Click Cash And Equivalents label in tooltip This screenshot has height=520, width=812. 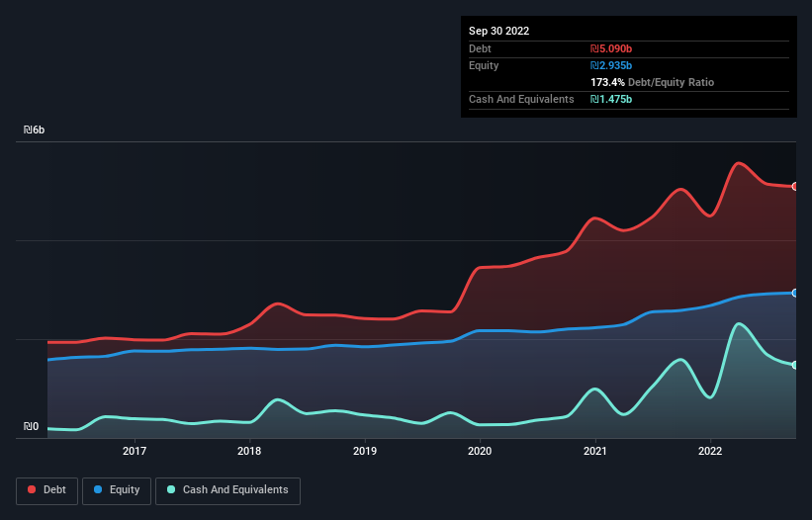[x=521, y=99]
